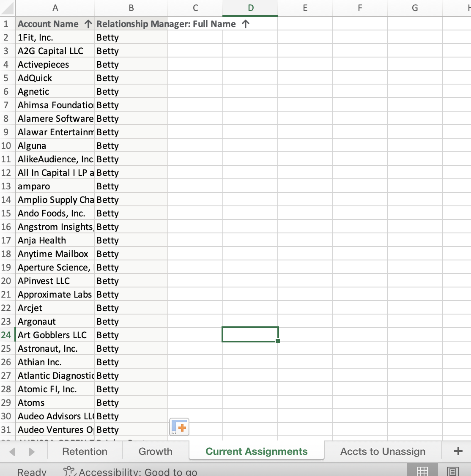Open the Retention sheet tab
Screen dimensions: 471x476
84,451
